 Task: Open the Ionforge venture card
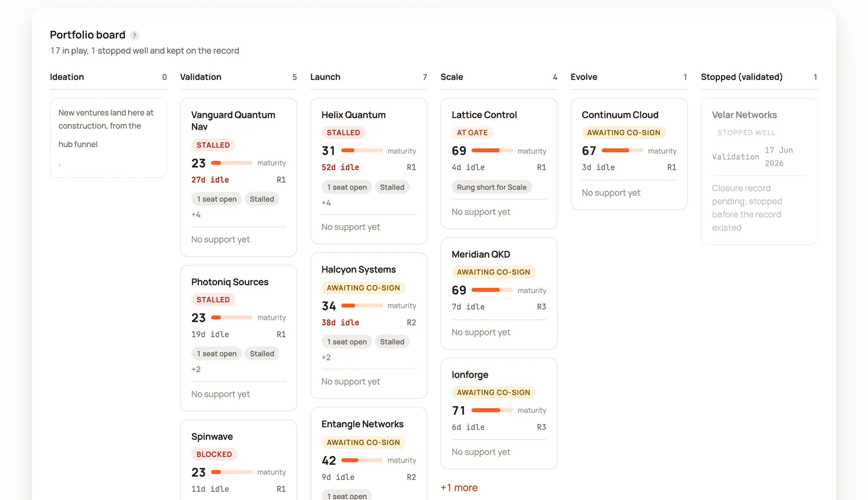(x=499, y=413)
